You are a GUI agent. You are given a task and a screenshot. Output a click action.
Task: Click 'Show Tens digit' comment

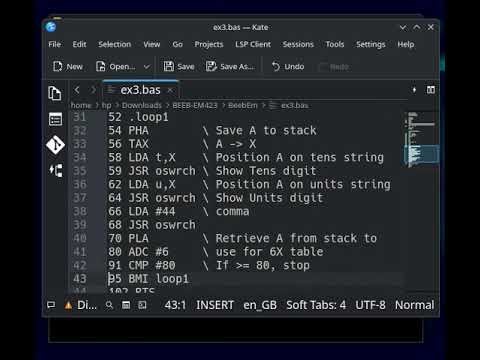266,171
